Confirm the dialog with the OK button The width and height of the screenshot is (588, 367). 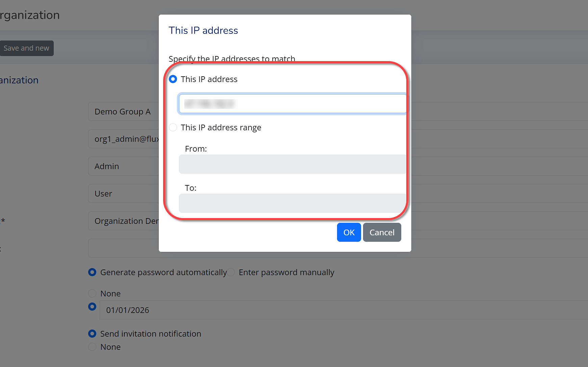point(349,232)
